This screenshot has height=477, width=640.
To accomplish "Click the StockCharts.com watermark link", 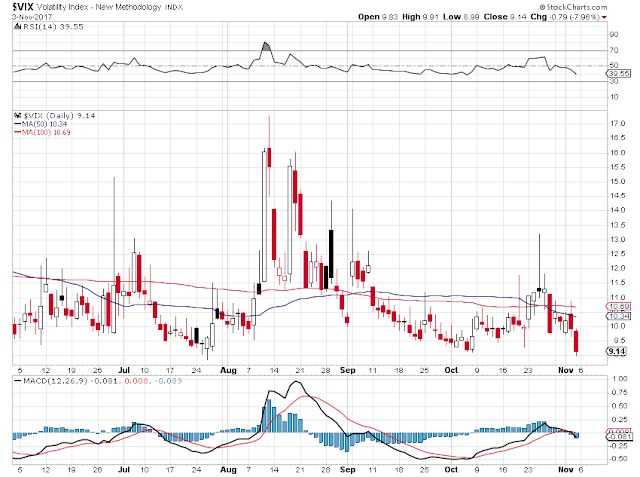I will [573, 7].
